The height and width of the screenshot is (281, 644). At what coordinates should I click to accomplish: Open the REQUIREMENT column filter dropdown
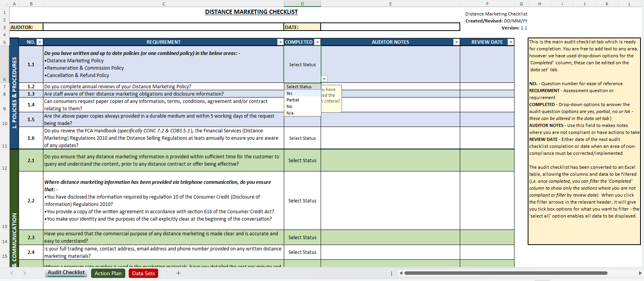[280, 42]
